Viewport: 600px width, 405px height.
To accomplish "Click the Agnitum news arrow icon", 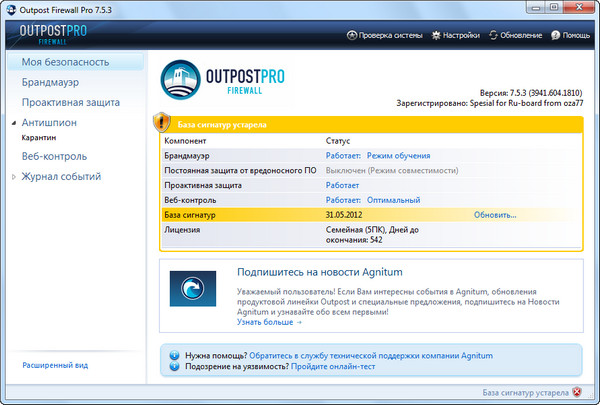I will (191, 289).
